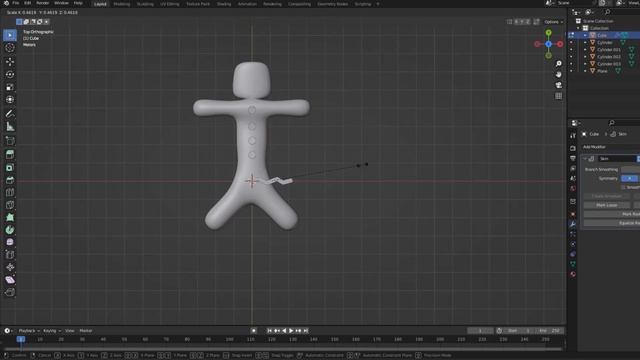Select the Knife tool
This screenshot has width=640, height=360.
(x=10, y=205)
